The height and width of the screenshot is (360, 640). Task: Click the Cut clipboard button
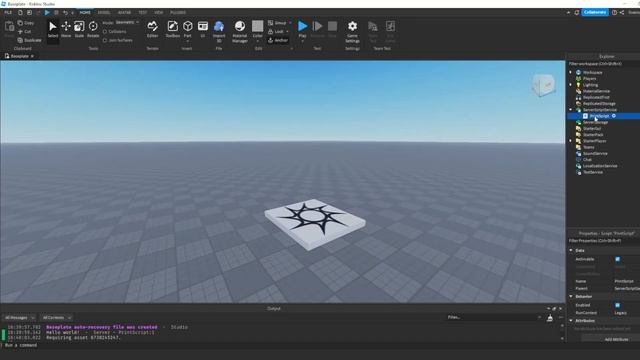pyautogui.click(x=24, y=31)
